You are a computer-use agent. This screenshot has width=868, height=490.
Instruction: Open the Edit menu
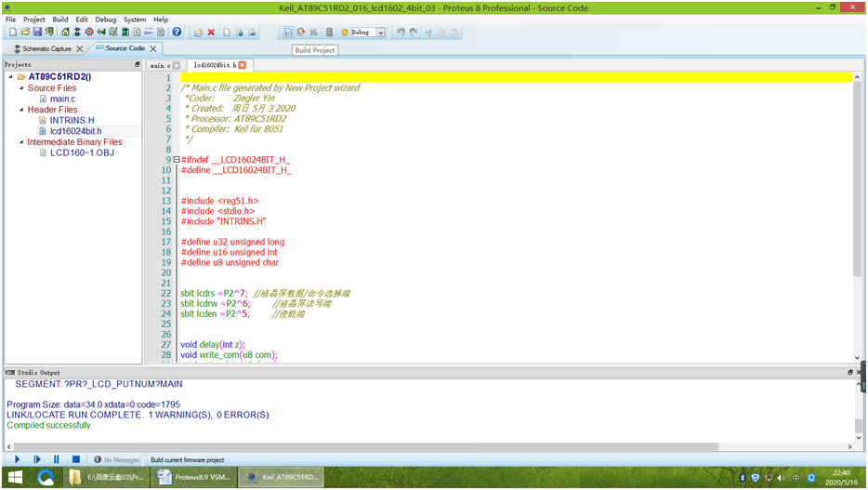[82, 20]
